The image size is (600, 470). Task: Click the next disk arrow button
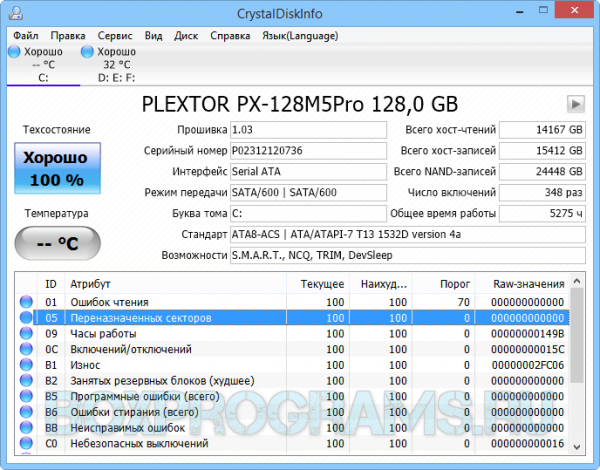coord(576,104)
